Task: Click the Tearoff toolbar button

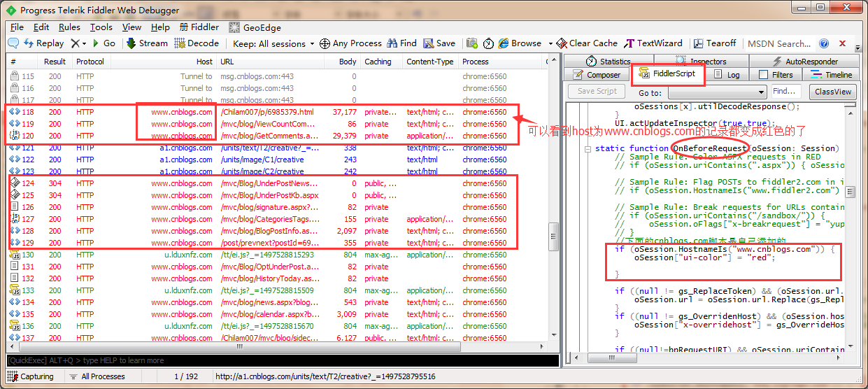Action: coord(714,43)
